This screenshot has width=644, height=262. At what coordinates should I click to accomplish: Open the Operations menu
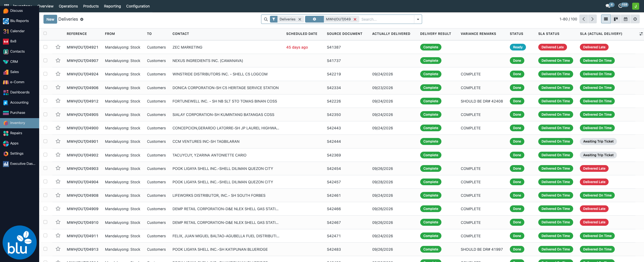pyautogui.click(x=68, y=6)
